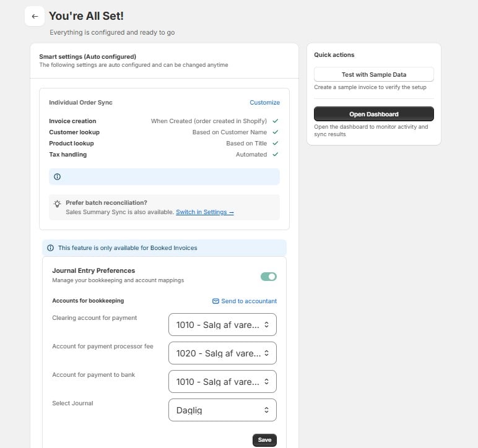
Task: Open Clearing account for payment dropdown
Action: (222, 325)
